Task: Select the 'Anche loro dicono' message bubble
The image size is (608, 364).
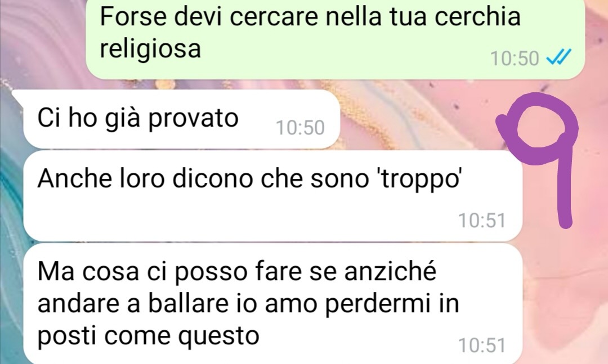Action: tap(272, 196)
